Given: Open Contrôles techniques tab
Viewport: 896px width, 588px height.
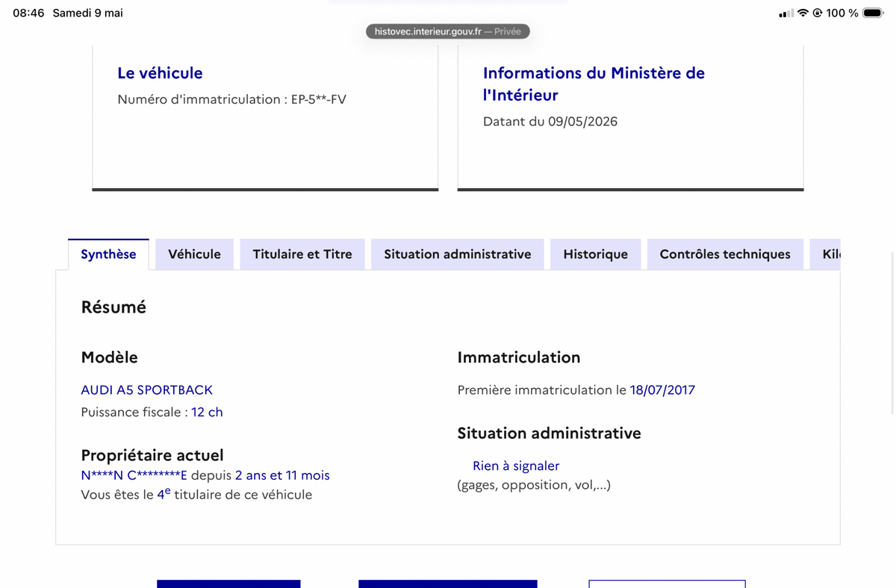Looking at the screenshot, I should pyautogui.click(x=725, y=254).
